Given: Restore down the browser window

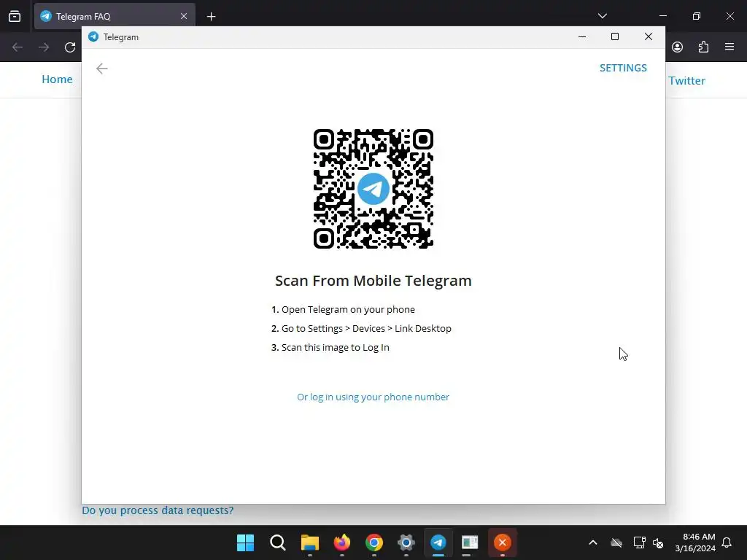Looking at the screenshot, I should [x=697, y=16].
